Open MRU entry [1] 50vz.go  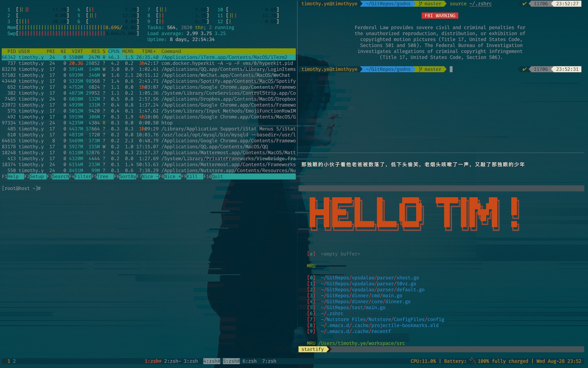point(362,284)
